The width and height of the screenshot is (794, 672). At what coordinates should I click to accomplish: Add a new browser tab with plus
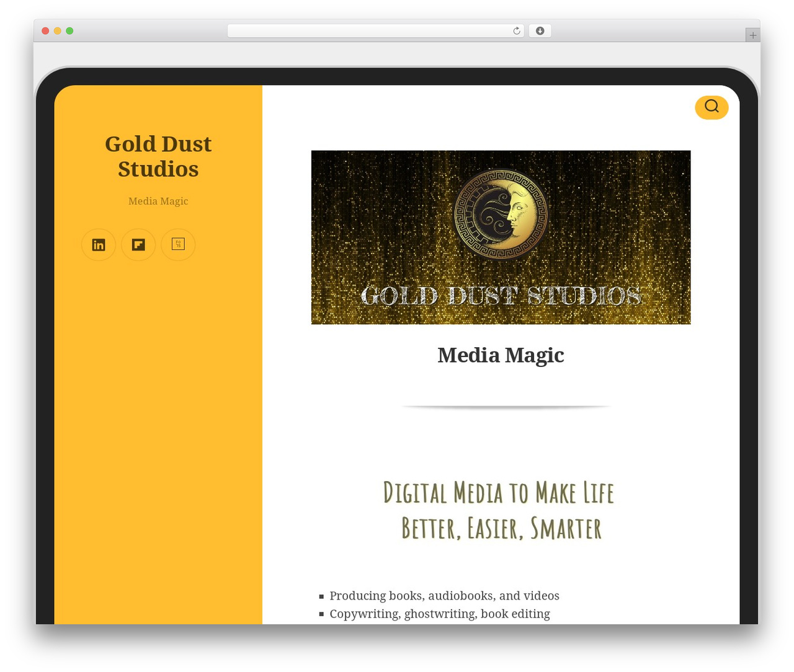click(x=752, y=35)
